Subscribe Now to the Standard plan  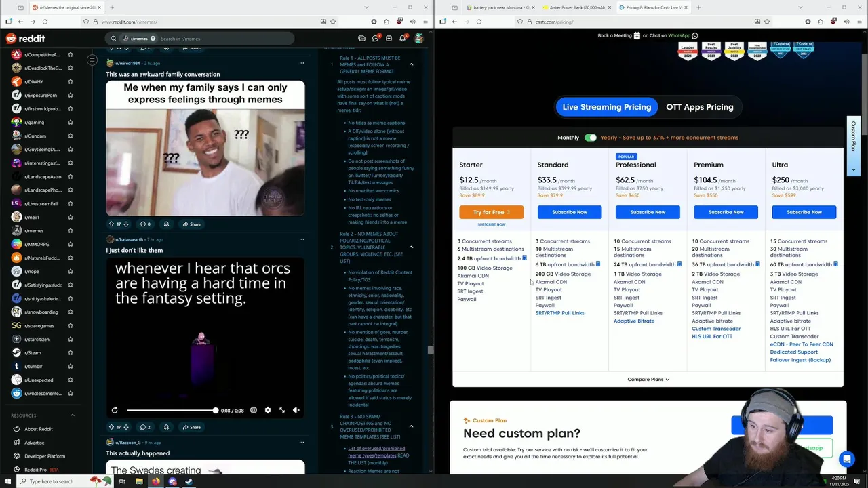570,212
